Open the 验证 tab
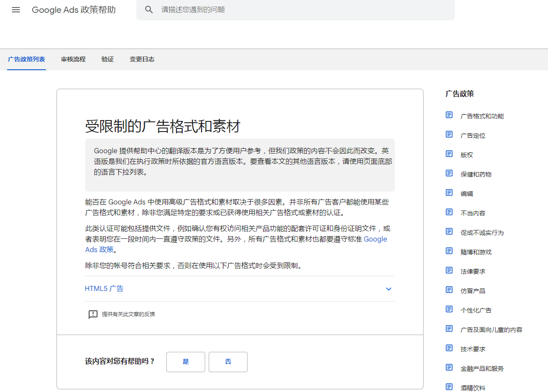This screenshot has height=392, width=548. click(108, 59)
